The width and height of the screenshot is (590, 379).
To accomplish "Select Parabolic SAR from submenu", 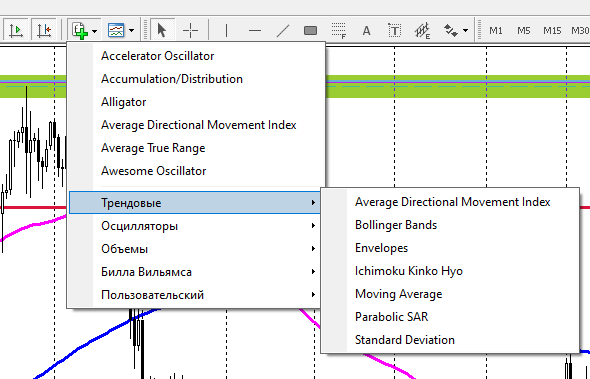I will point(450,317).
